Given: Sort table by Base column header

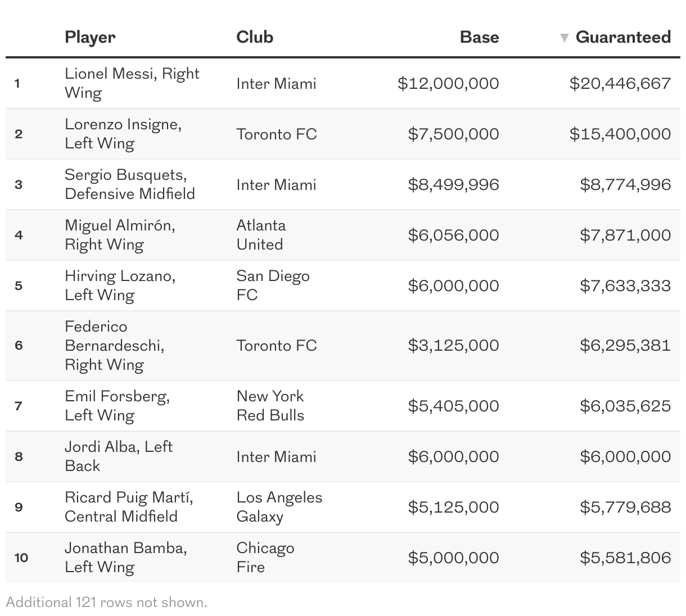Looking at the screenshot, I should point(479,37).
